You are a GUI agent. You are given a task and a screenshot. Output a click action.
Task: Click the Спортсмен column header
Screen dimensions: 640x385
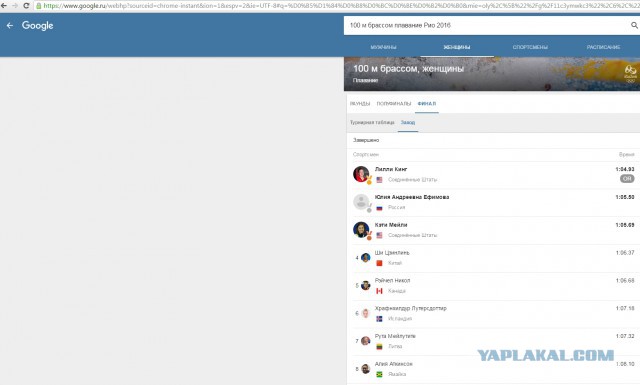(x=366, y=154)
